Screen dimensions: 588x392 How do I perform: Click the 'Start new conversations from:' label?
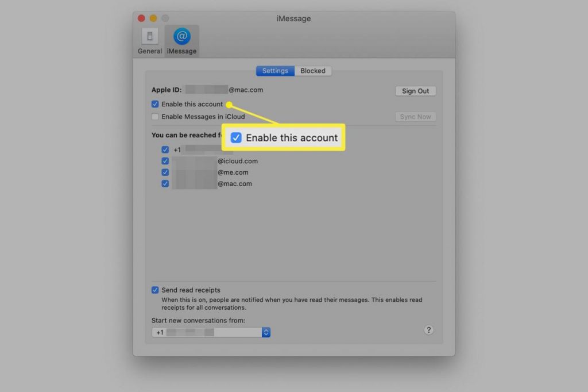[x=198, y=320]
